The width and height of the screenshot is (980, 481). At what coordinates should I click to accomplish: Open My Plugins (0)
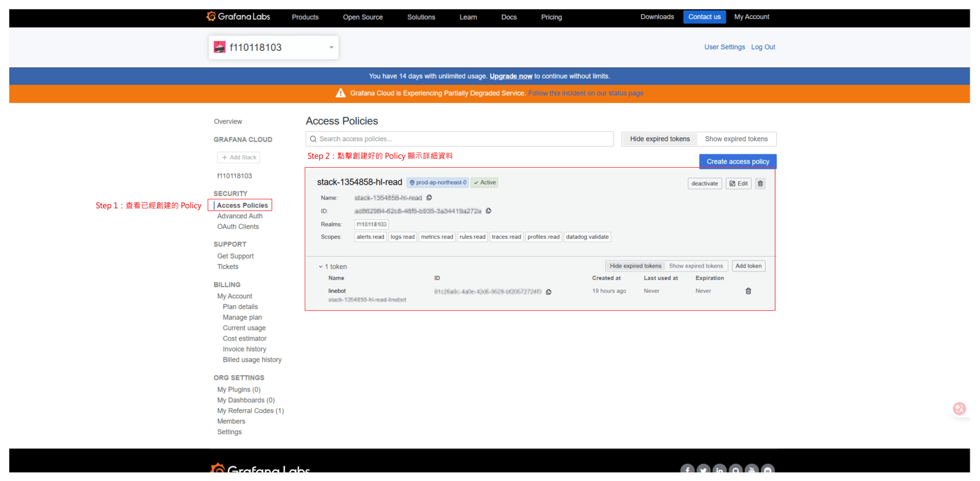click(x=239, y=390)
